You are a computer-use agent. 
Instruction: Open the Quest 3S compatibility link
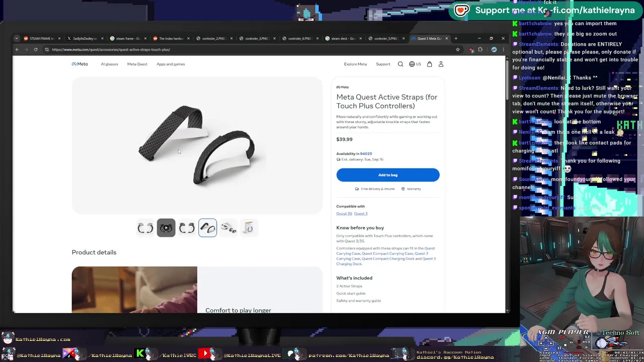344,214
